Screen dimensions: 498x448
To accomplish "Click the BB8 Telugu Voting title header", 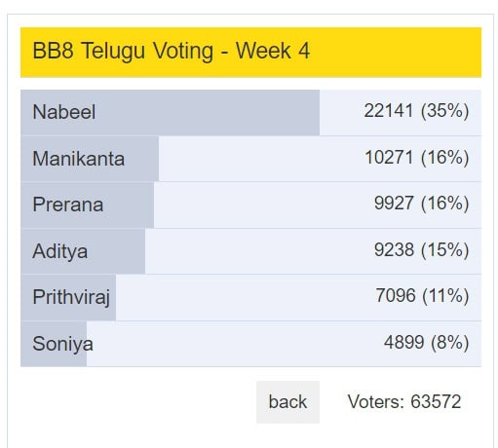I will click(250, 53).
